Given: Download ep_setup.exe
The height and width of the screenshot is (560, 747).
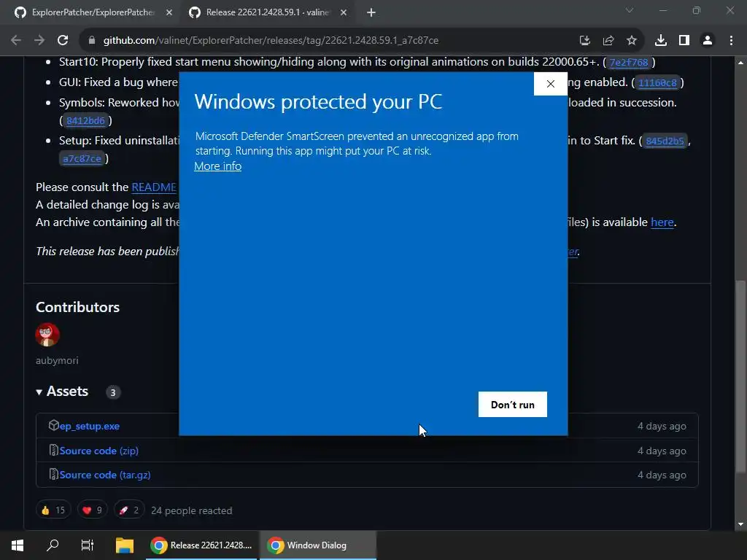Looking at the screenshot, I should click(90, 426).
